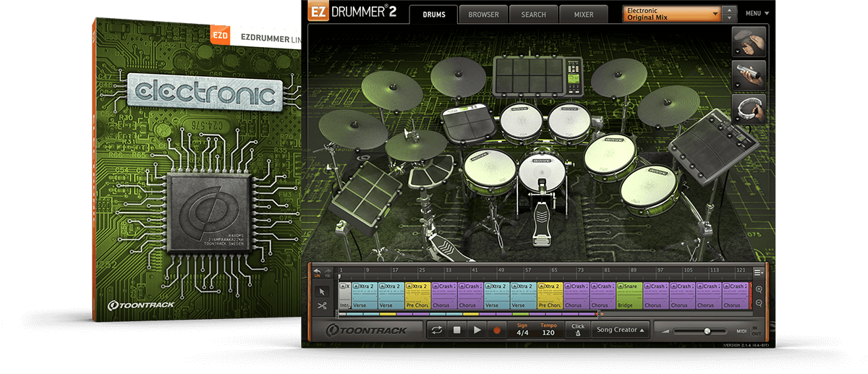Select the Bridge Snare block
Image resolution: width=868 pixels, height=374 pixels.
(629, 296)
